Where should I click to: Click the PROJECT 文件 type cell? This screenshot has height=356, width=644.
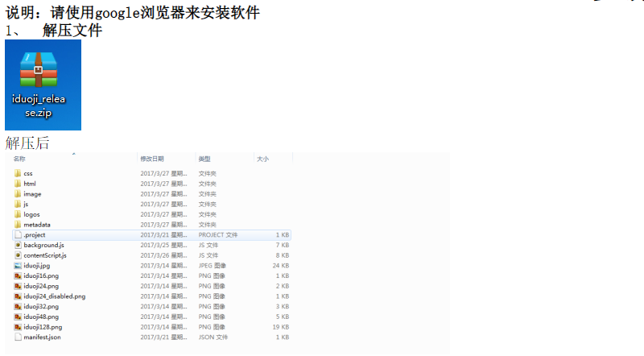pos(218,235)
